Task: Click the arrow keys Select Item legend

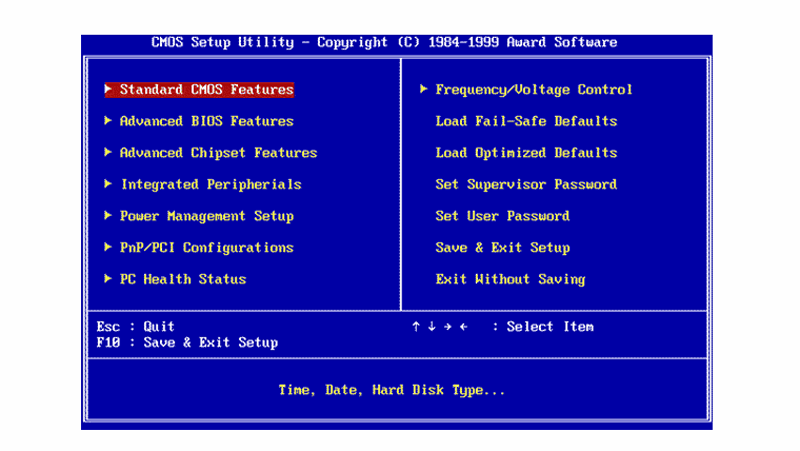Action: click(x=502, y=327)
